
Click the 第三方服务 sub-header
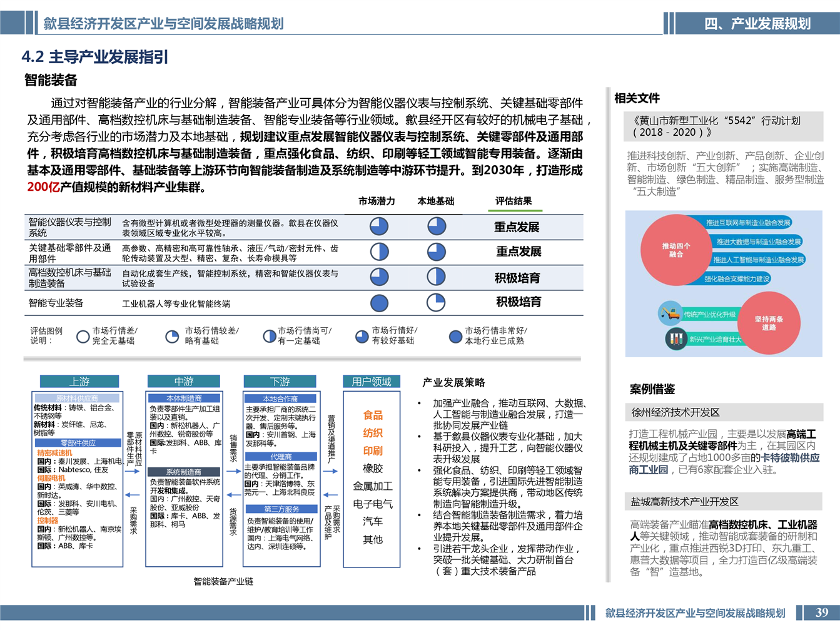tap(280, 509)
